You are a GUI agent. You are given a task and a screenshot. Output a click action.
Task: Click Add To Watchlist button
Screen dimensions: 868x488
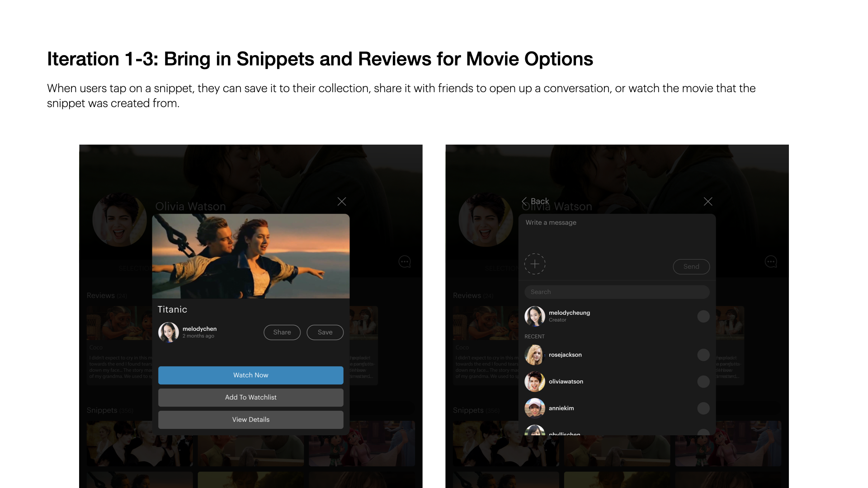(x=251, y=397)
